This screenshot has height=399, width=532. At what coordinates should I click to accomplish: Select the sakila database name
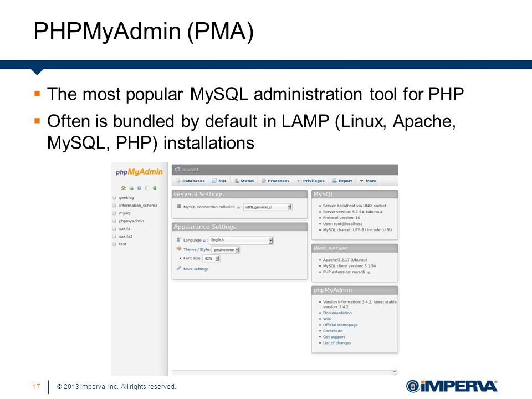(x=125, y=229)
